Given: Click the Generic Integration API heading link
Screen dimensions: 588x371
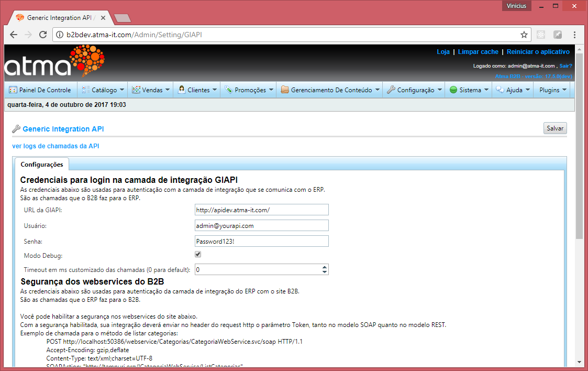Looking at the screenshot, I should 63,129.
